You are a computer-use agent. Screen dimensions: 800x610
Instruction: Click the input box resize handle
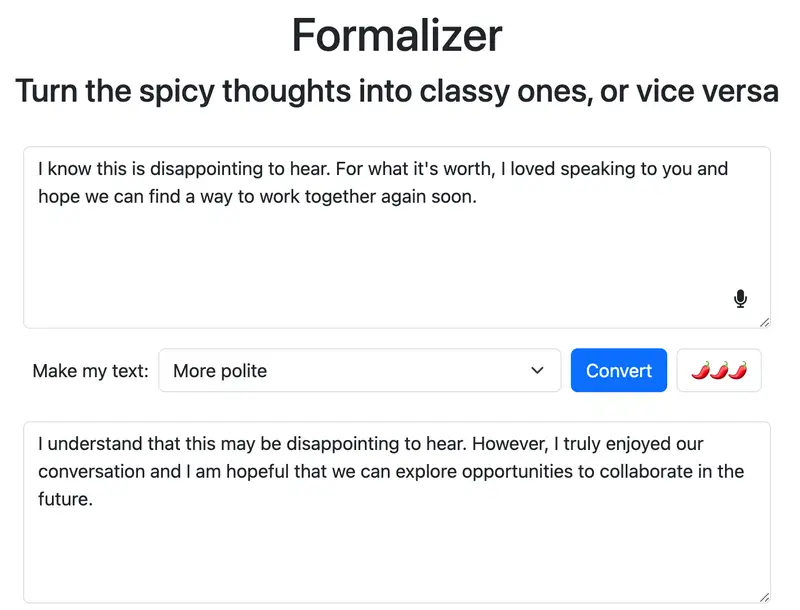tap(764, 321)
